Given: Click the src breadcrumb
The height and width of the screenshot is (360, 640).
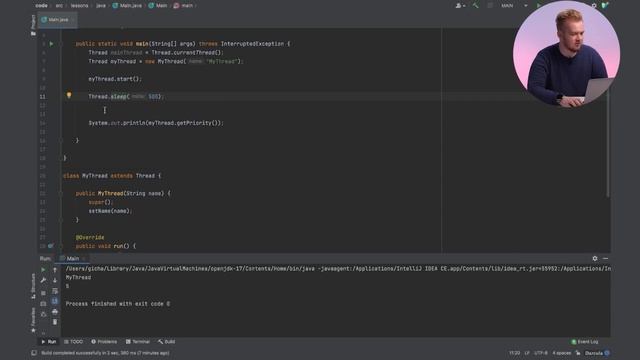Looking at the screenshot, I should tap(59, 6).
